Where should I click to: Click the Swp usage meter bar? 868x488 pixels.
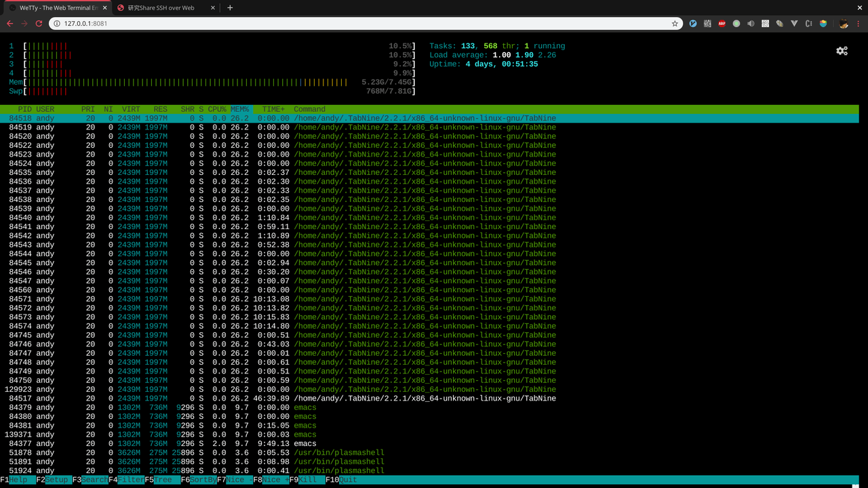click(x=219, y=91)
